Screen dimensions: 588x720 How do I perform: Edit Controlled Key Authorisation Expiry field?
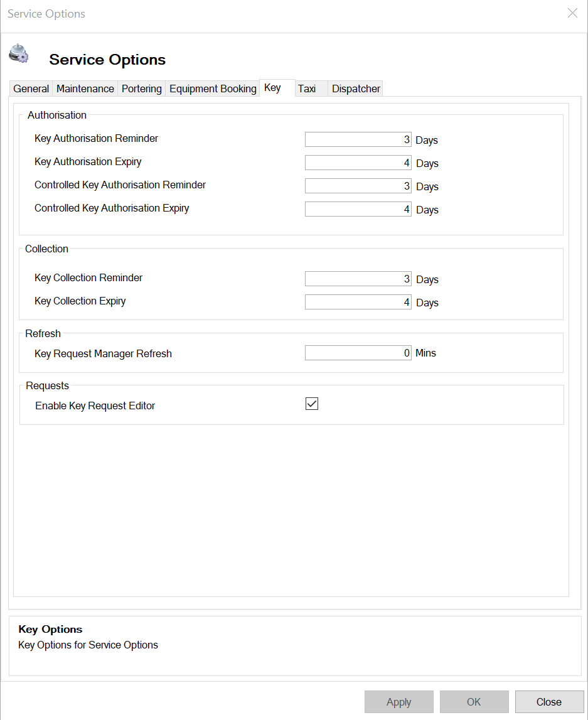coord(358,209)
